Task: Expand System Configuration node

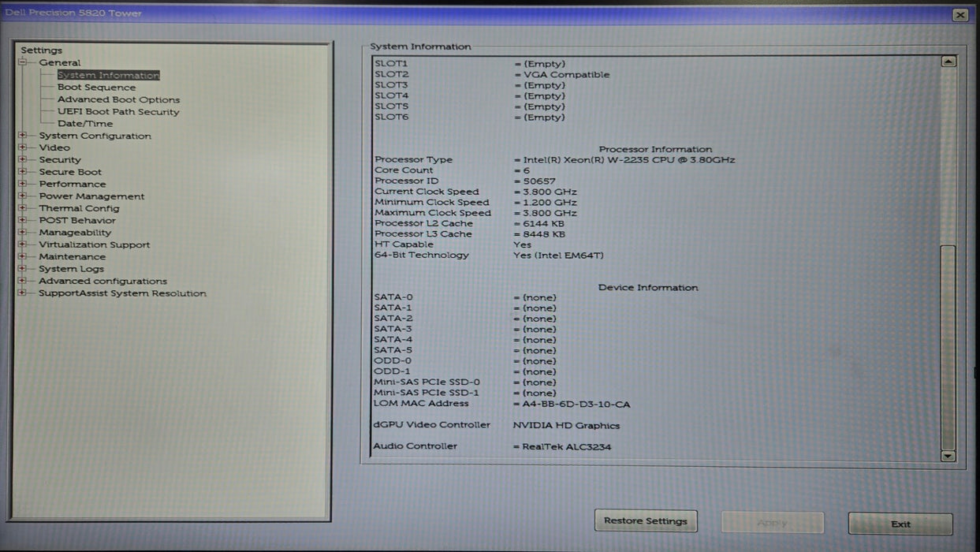Action: click(x=23, y=136)
